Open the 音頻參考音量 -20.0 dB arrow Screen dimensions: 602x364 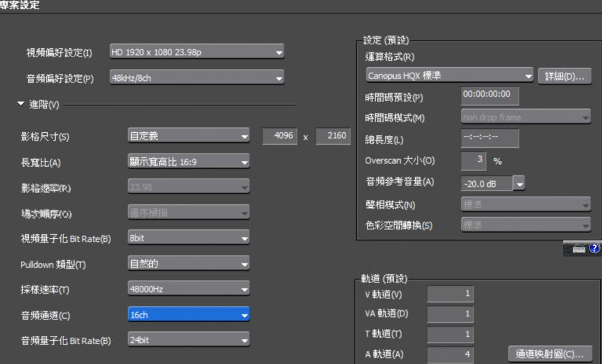click(519, 184)
